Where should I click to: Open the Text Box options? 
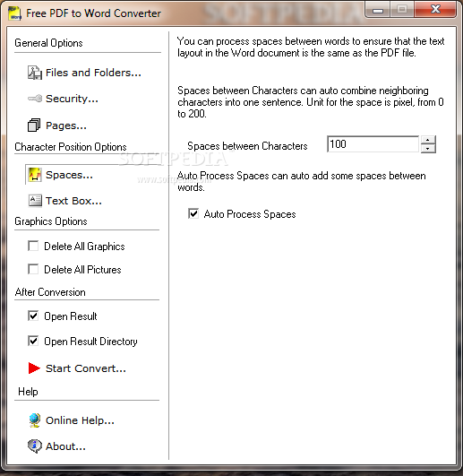tap(73, 201)
